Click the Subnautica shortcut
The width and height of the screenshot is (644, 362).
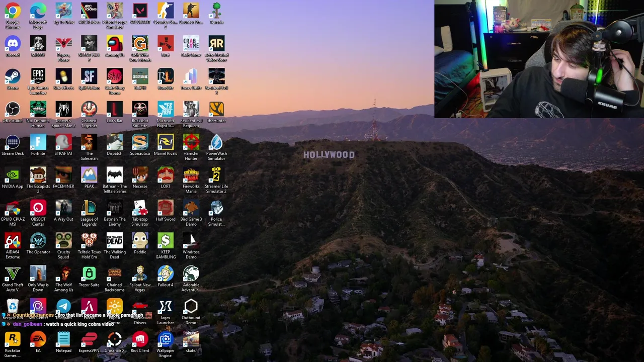[140, 142]
